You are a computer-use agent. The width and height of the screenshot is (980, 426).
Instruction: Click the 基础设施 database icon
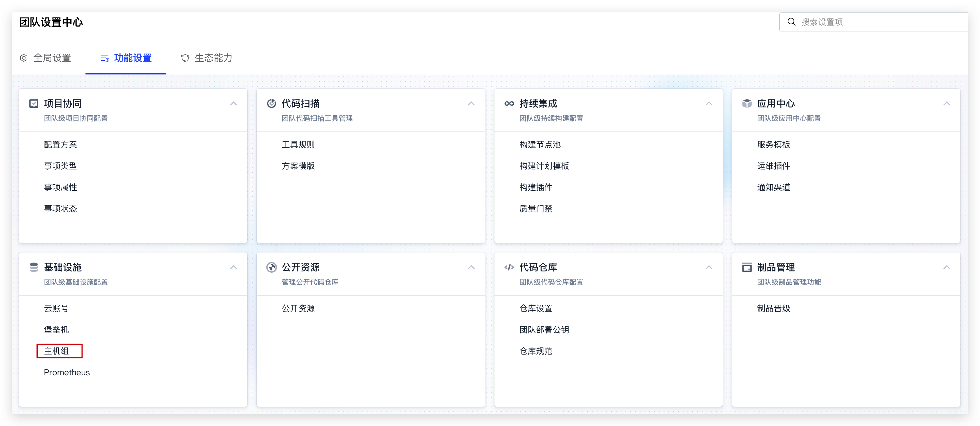(34, 267)
